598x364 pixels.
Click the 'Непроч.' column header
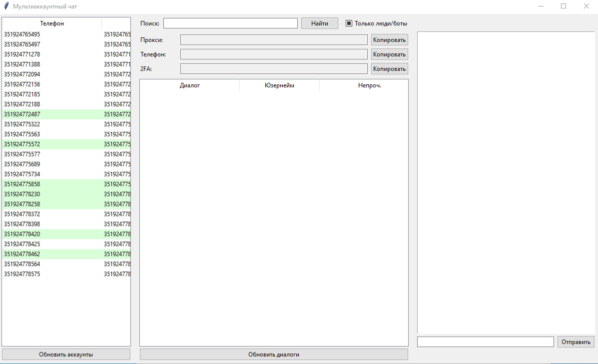(x=369, y=85)
